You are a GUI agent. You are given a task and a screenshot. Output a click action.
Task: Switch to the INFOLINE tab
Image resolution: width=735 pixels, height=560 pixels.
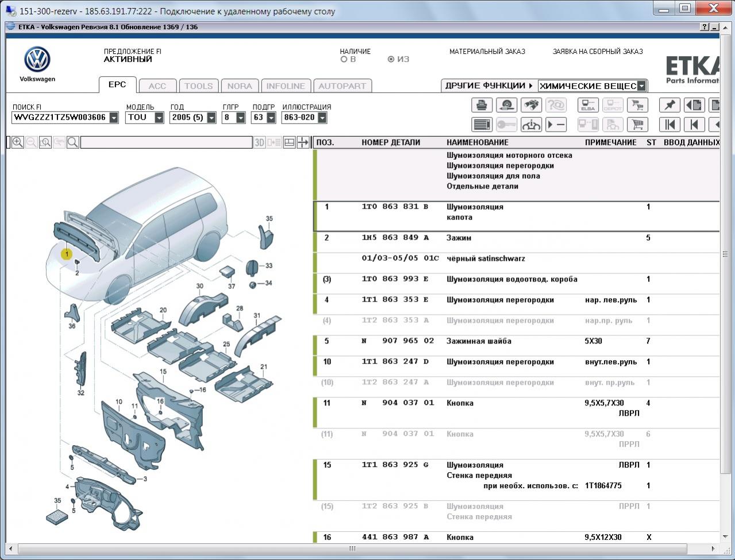(x=286, y=86)
